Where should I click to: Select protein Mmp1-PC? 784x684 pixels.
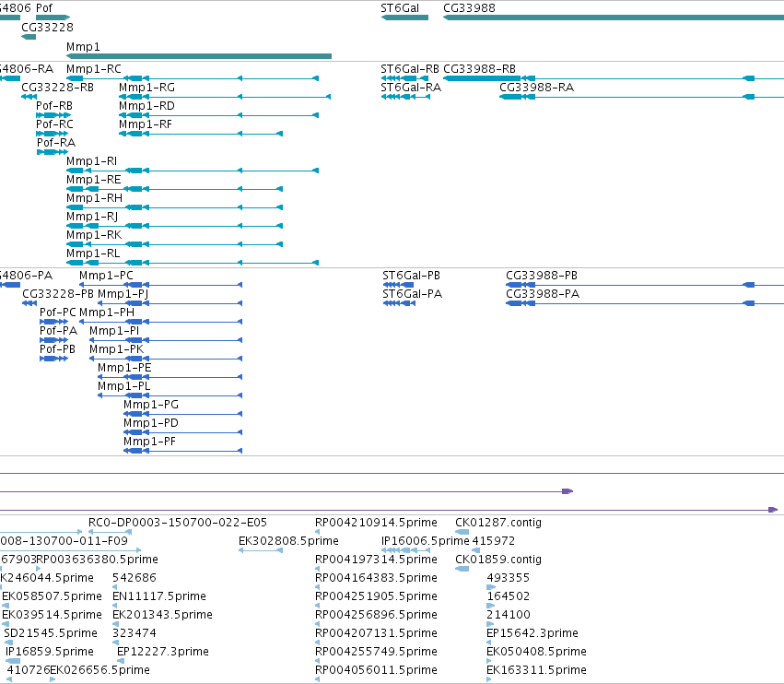click(106, 276)
